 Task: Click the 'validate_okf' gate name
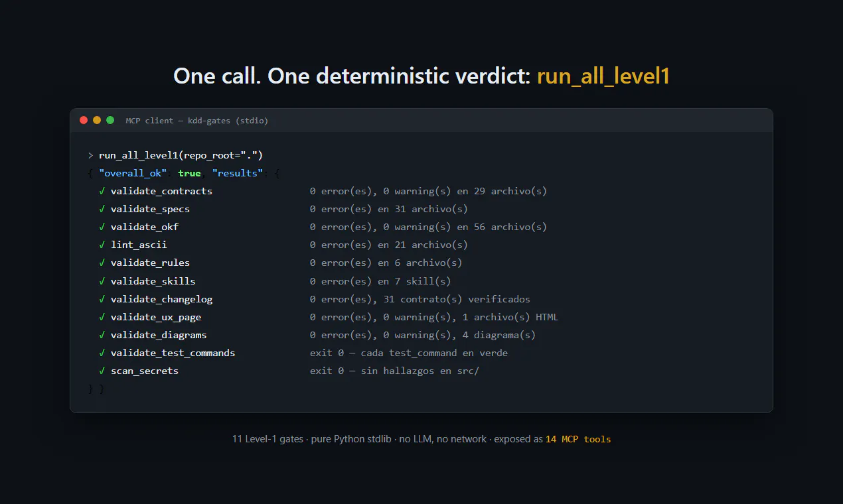tap(145, 227)
